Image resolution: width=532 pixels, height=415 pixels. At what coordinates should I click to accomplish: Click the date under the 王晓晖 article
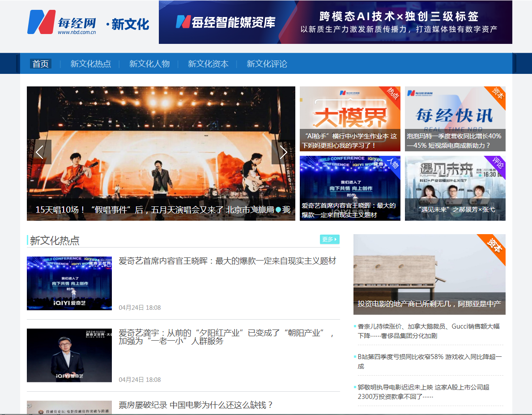point(140,308)
